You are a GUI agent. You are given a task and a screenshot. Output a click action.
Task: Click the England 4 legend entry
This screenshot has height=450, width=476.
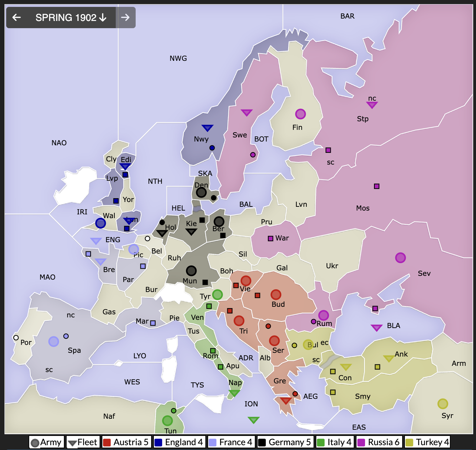[x=179, y=442]
